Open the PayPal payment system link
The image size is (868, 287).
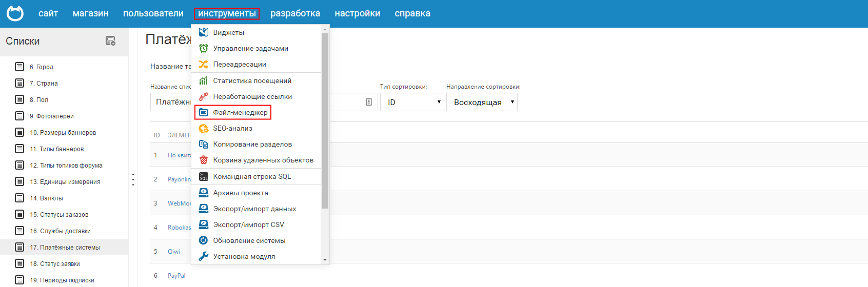pos(176,276)
